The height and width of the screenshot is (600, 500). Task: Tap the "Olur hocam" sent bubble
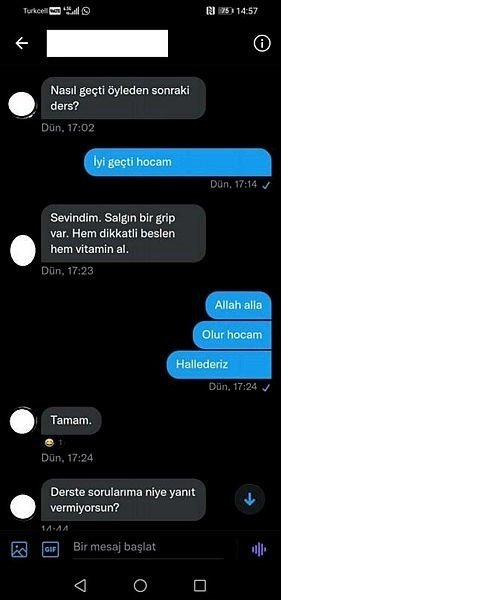(232, 335)
